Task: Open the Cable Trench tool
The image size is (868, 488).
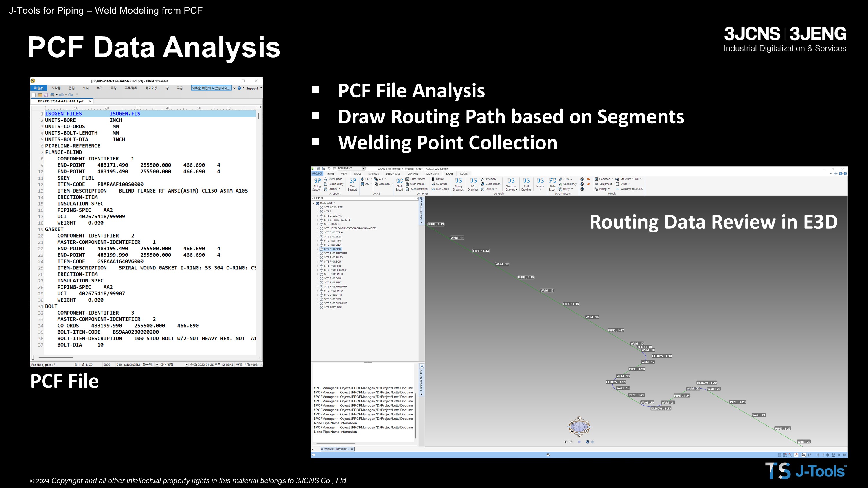Action: click(490, 184)
